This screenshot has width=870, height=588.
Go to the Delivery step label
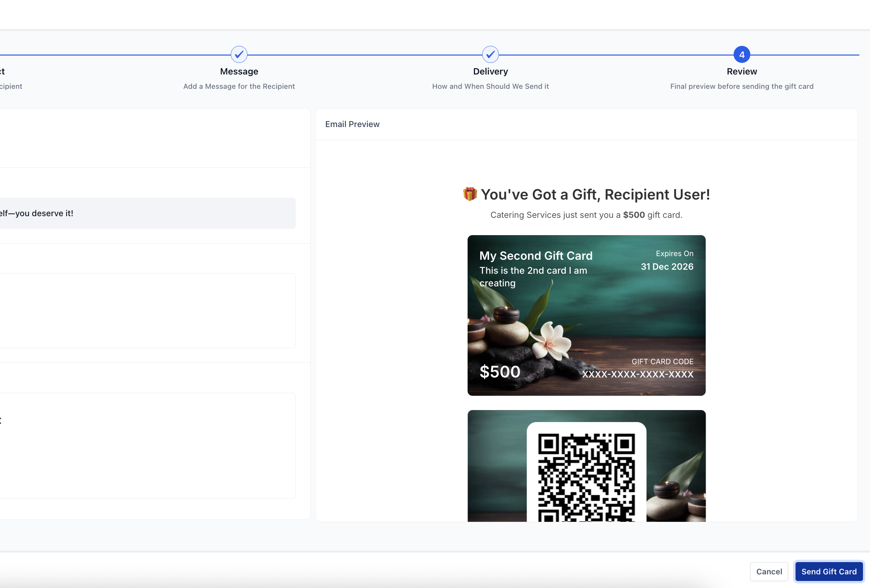490,72
